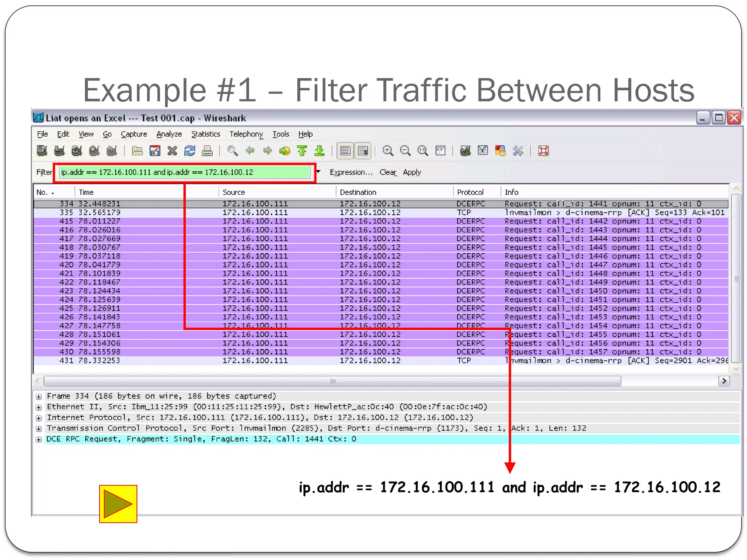Print packets printer icon
Viewport: 747px width, 560px height.
coord(207,151)
